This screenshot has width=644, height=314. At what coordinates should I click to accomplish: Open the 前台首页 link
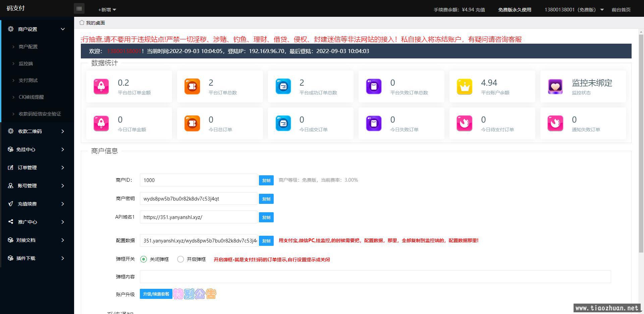[621, 10]
